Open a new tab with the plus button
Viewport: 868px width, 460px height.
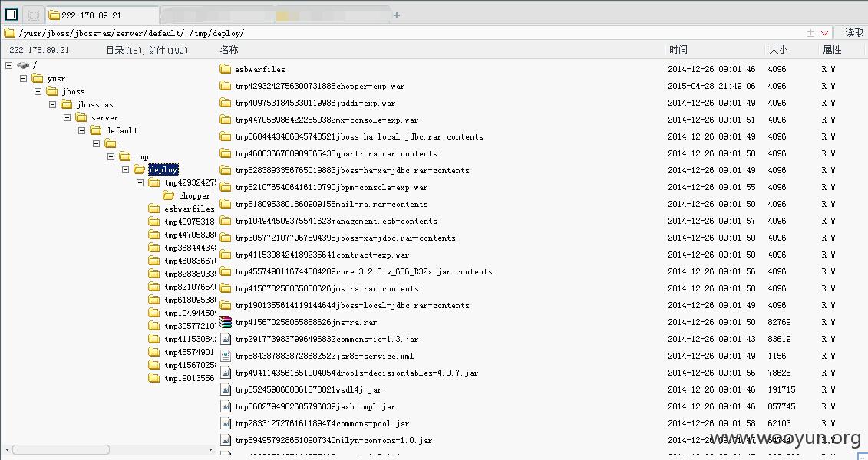point(396,15)
